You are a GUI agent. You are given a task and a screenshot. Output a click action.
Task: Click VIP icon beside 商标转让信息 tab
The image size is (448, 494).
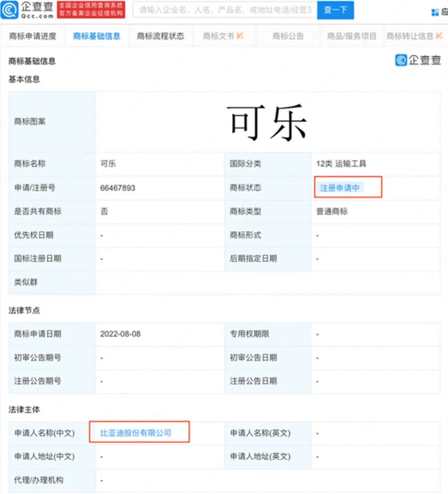coord(439,36)
